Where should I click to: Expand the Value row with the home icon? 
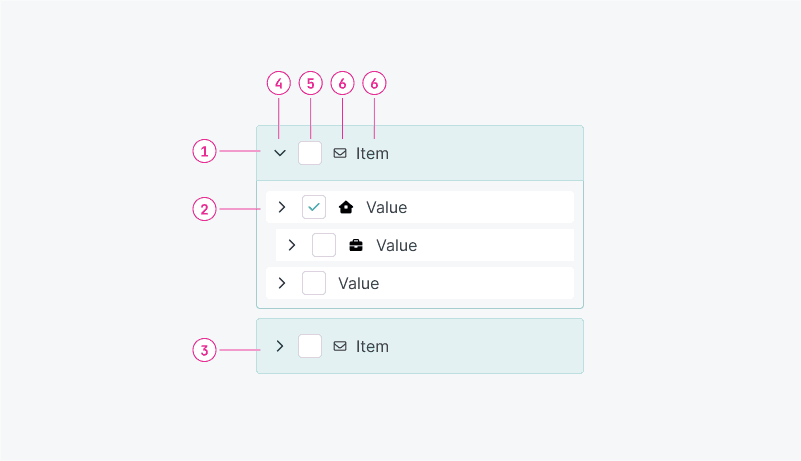[x=282, y=207]
